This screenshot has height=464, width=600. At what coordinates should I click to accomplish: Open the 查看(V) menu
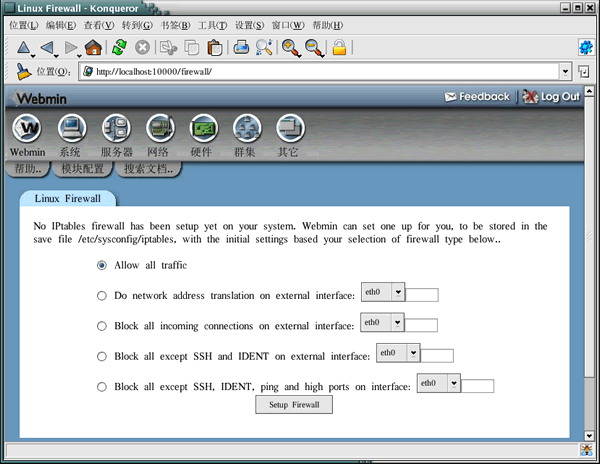coord(99,25)
